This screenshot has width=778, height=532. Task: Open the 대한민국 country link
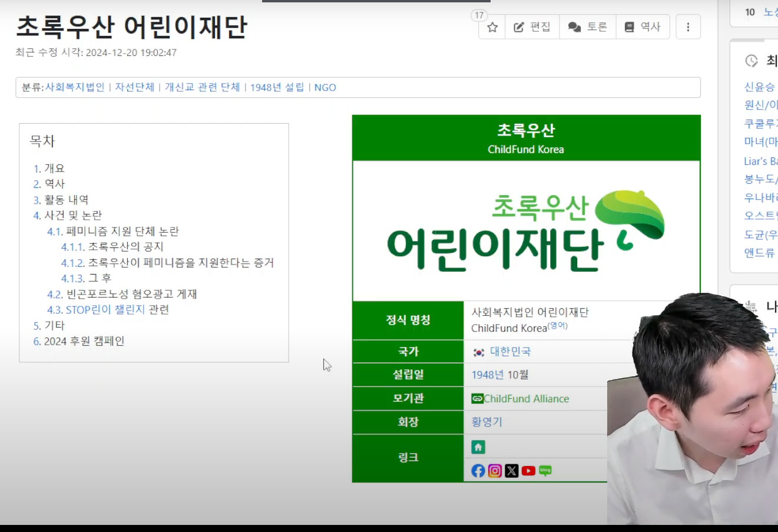click(x=510, y=352)
